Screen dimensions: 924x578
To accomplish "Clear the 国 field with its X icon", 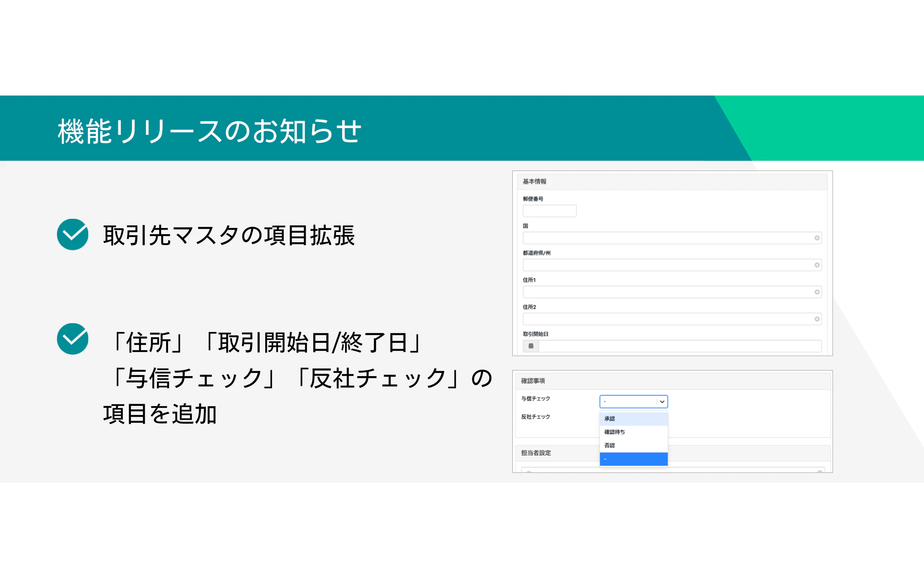I will pyautogui.click(x=816, y=238).
